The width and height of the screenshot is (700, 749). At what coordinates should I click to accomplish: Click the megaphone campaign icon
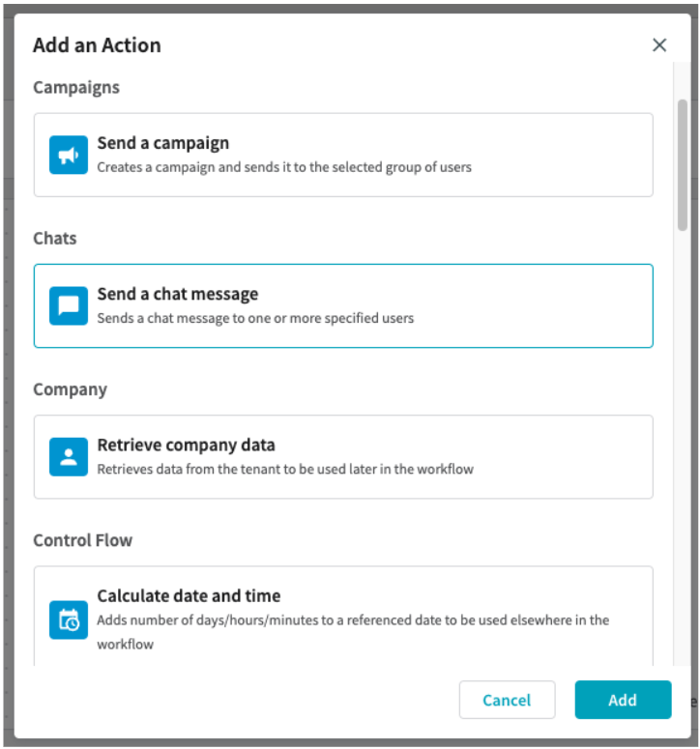click(69, 155)
